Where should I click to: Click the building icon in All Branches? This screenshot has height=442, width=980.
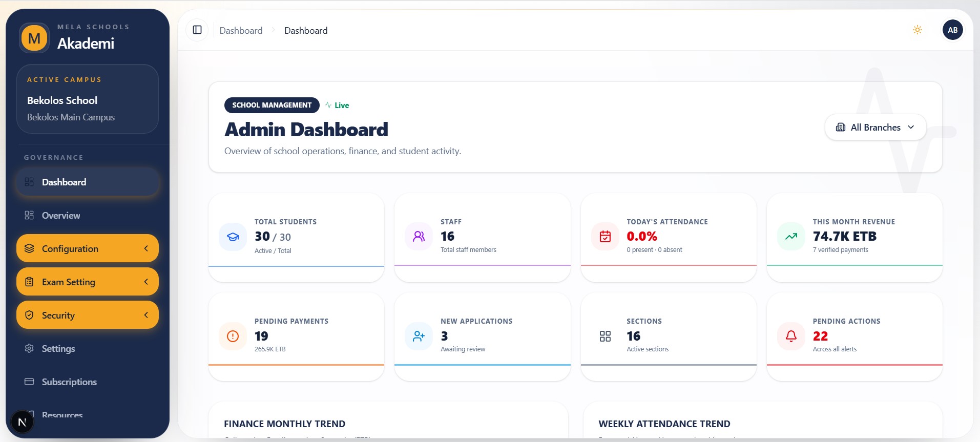[x=841, y=127]
